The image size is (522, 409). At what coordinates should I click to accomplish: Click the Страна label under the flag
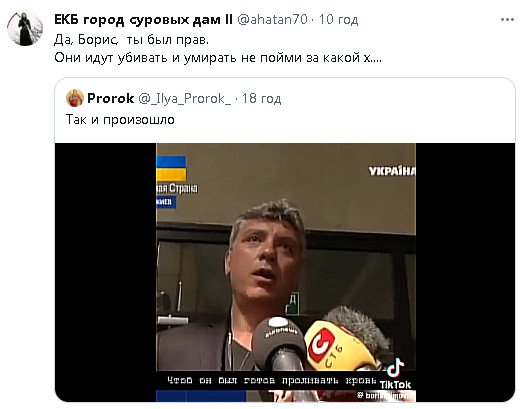[x=177, y=188]
